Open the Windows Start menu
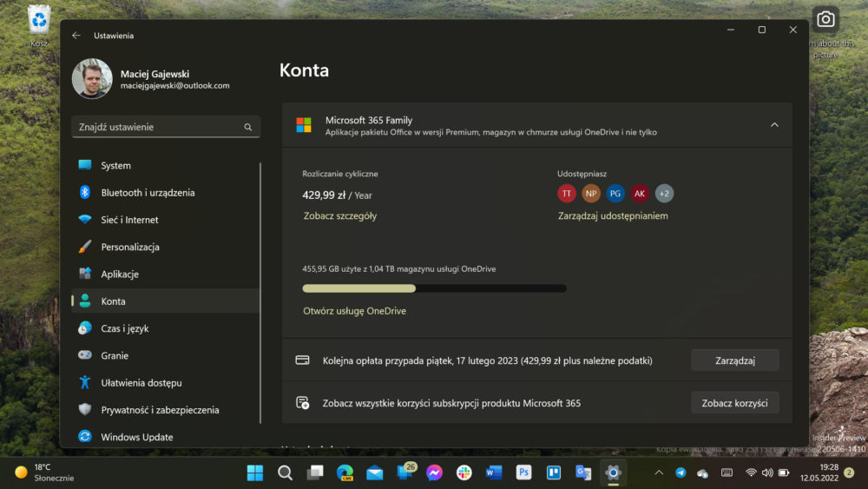This screenshot has height=489, width=868. [x=255, y=473]
